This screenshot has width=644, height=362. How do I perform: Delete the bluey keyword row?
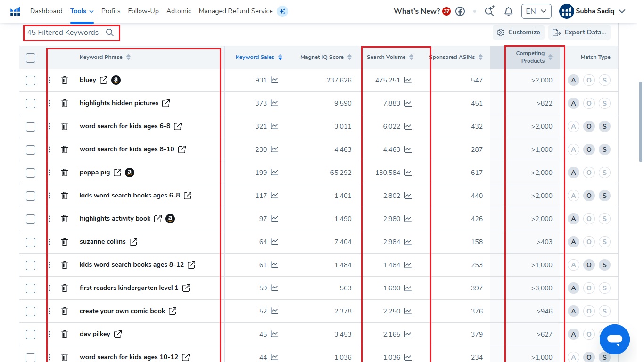pyautogui.click(x=65, y=80)
